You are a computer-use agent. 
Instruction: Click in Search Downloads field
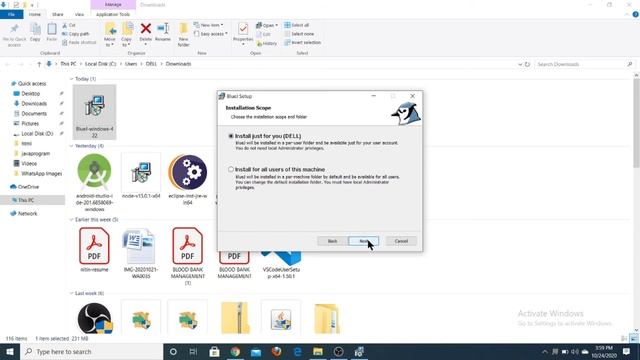[584, 64]
